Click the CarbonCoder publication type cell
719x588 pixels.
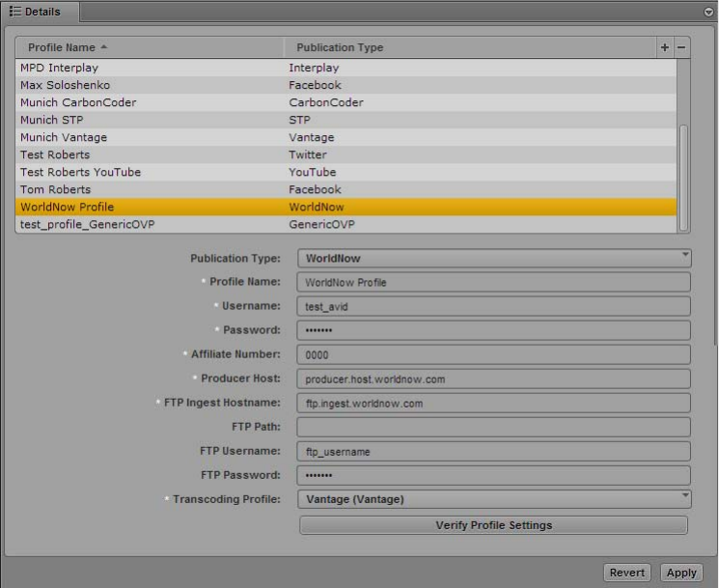tap(326, 102)
